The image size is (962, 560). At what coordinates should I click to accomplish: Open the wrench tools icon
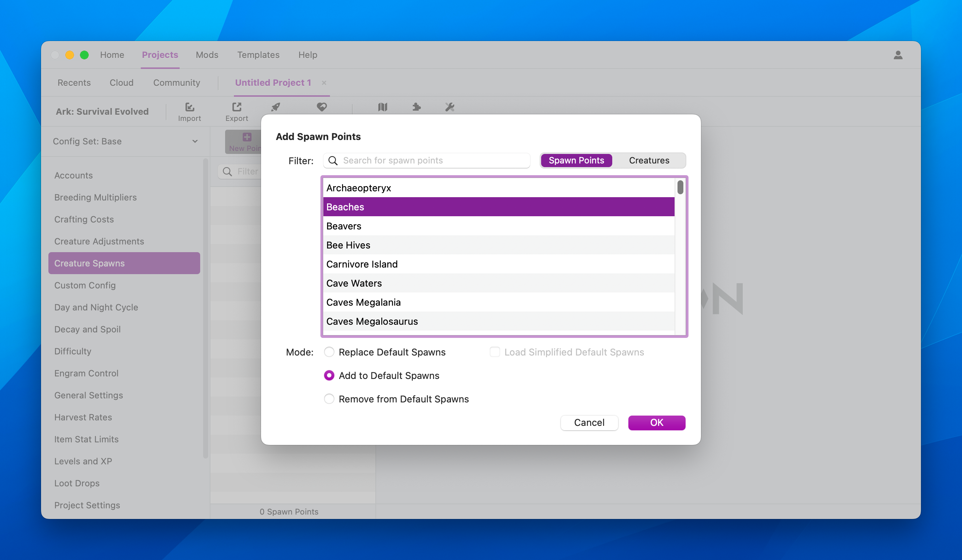click(x=450, y=107)
